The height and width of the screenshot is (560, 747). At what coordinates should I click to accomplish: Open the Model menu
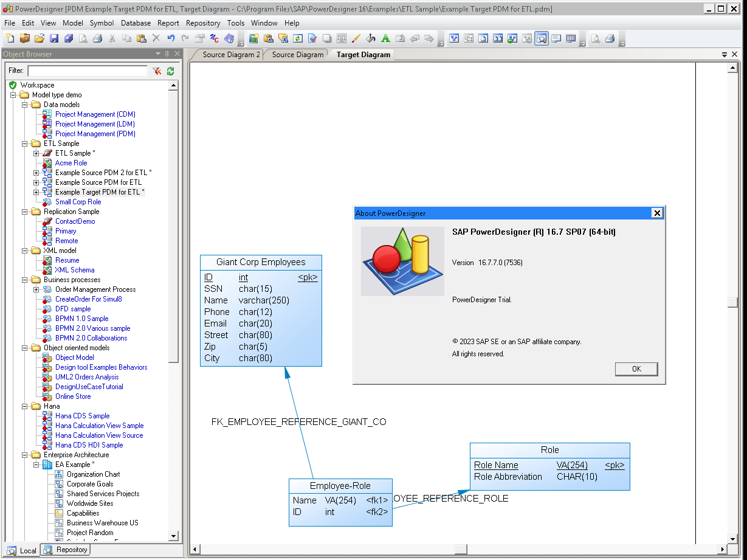(73, 23)
